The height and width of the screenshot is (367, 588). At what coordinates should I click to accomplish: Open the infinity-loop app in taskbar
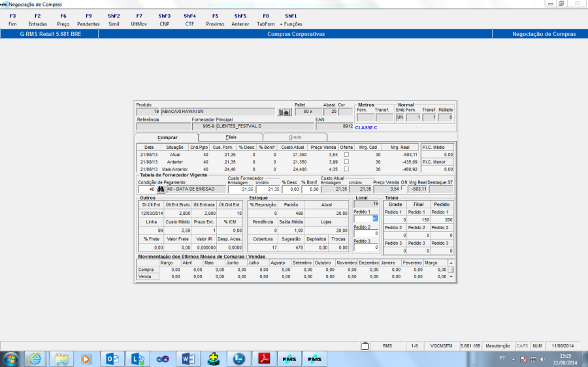163,359
